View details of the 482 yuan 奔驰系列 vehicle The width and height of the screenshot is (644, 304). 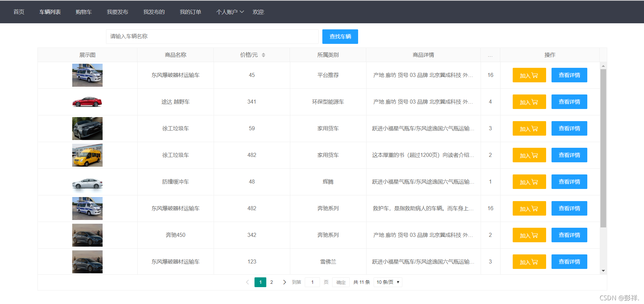point(569,209)
